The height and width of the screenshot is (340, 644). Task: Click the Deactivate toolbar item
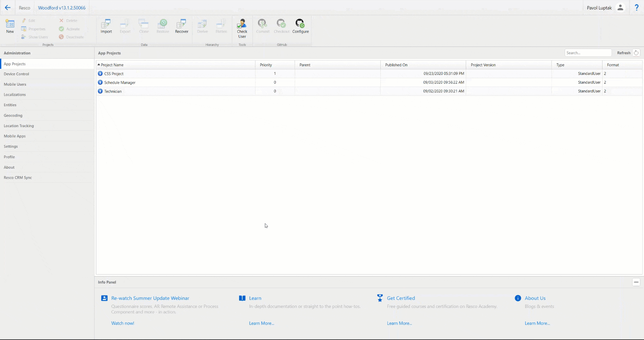tap(71, 37)
